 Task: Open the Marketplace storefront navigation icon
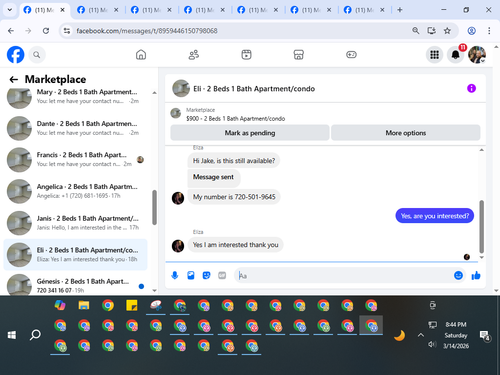pos(299,55)
